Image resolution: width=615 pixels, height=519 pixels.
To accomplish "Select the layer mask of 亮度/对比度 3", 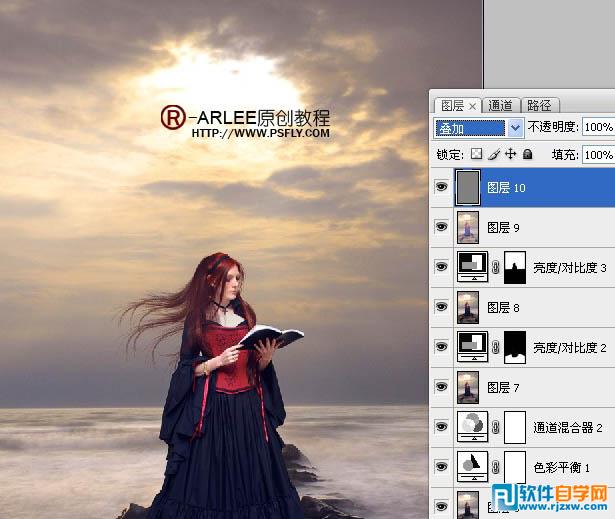I will pos(515,268).
